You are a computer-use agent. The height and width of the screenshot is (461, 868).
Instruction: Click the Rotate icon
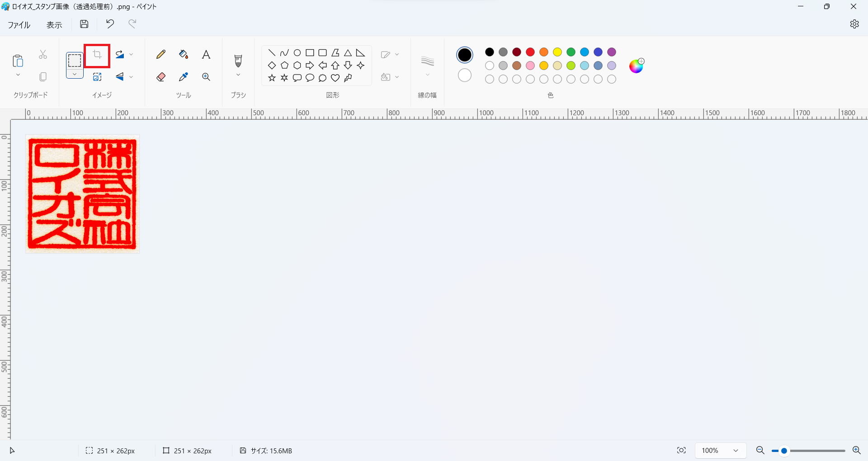click(119, 55)
